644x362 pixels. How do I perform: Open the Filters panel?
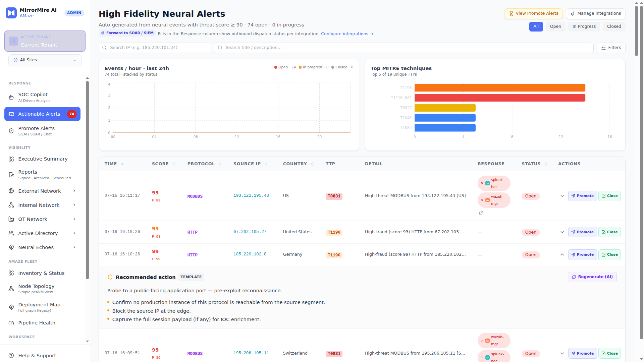[611, 48]
